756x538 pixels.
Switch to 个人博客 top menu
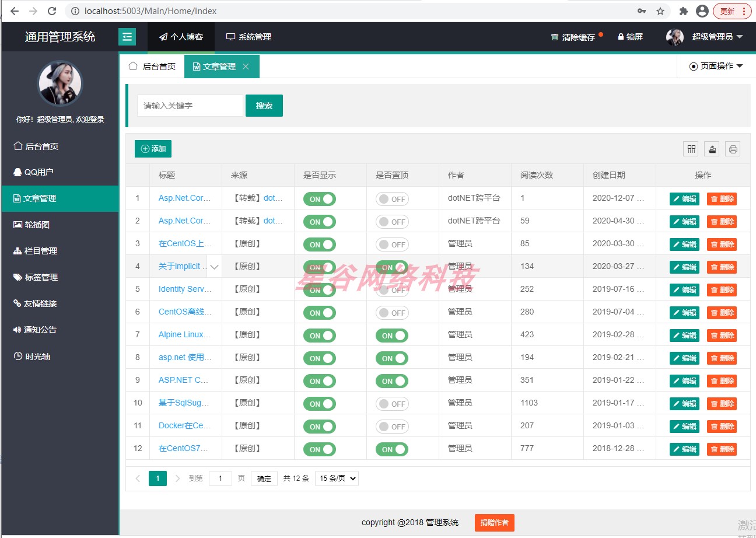(x=181, y=37)
